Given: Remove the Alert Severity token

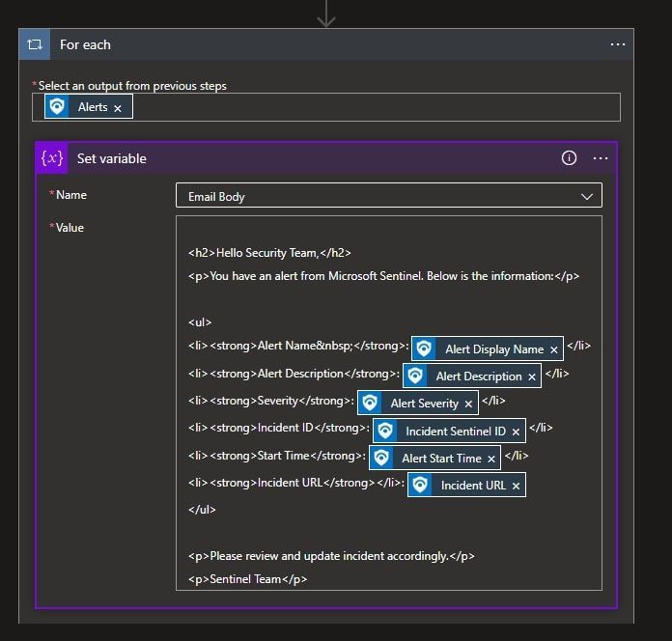Looking at the screenshot, I should click(x=468, y=404).
